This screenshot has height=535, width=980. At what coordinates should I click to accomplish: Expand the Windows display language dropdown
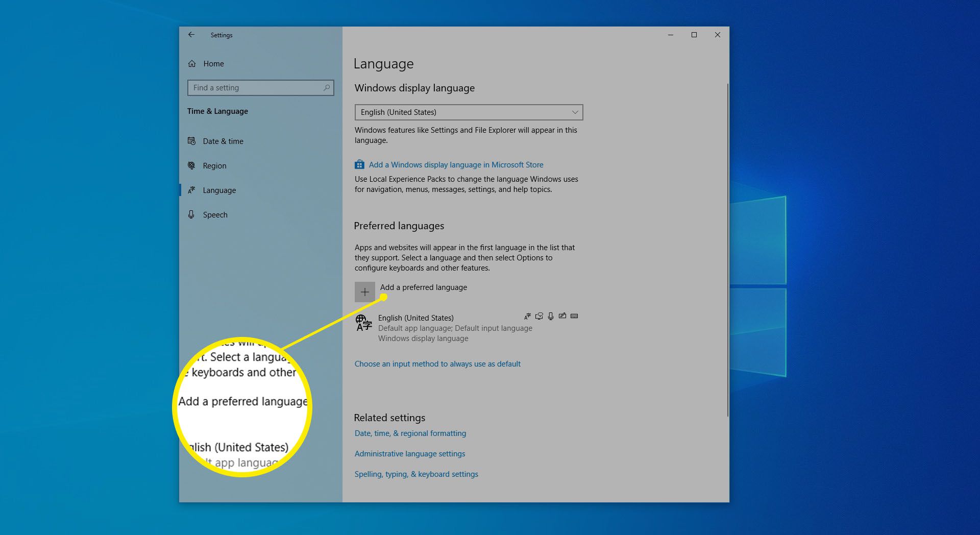[x=469, y=112]
